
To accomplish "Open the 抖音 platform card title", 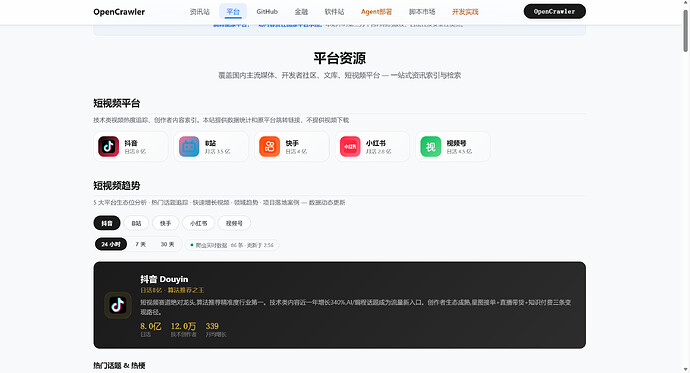I will click(x=131, y=143).
